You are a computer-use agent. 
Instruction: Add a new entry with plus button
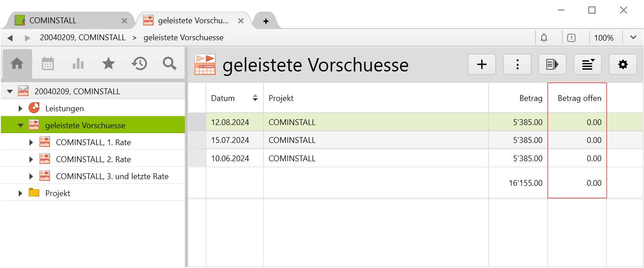(x=482, y=65)
